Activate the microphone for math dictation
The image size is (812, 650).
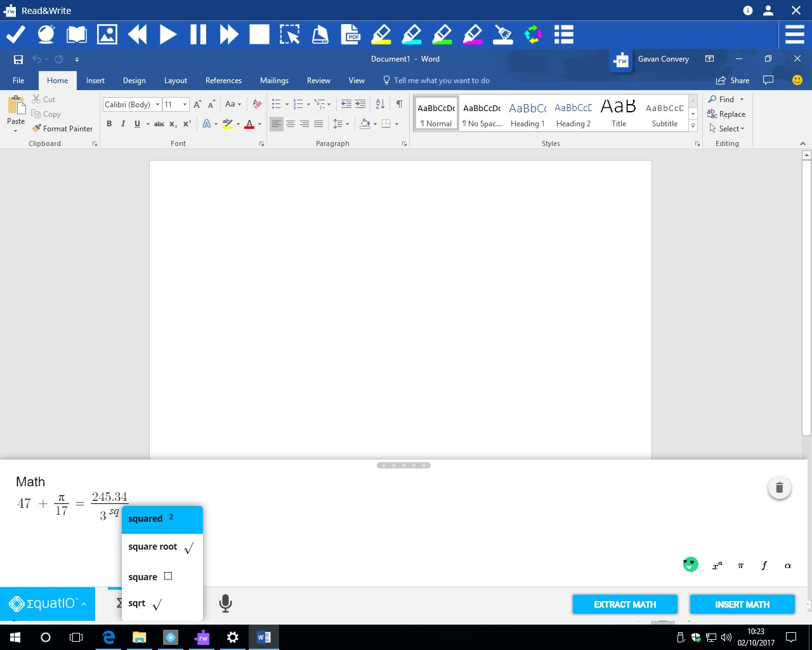[x=225, y=604]
